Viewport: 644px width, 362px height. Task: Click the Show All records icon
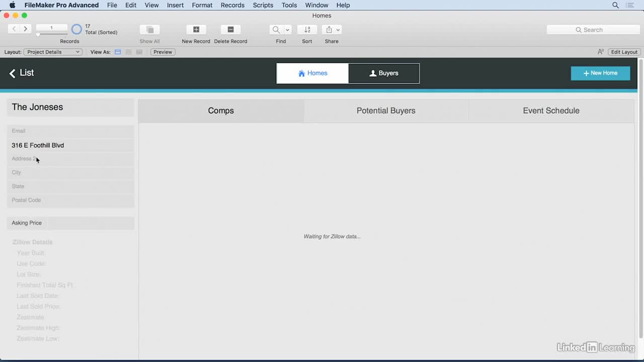[149, 30]
